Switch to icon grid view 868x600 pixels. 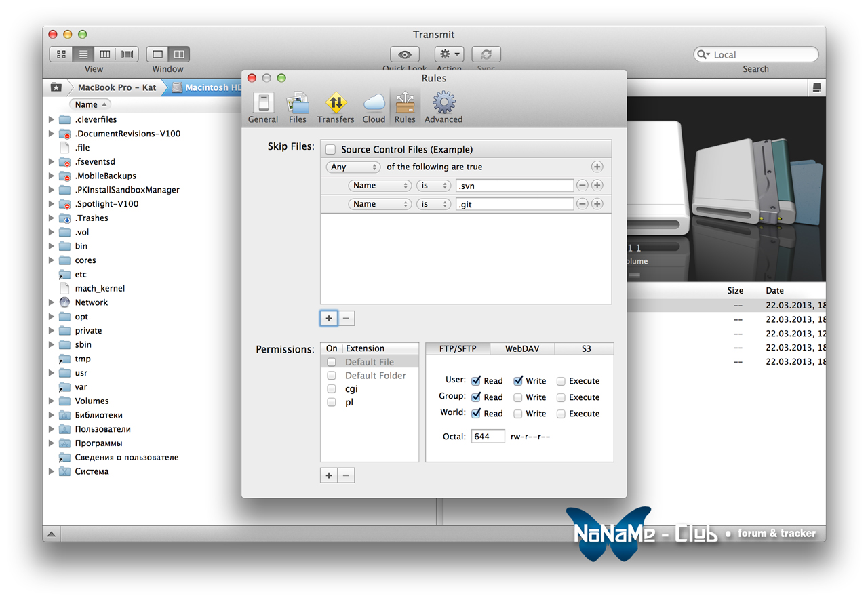click(x=62, y=54)
